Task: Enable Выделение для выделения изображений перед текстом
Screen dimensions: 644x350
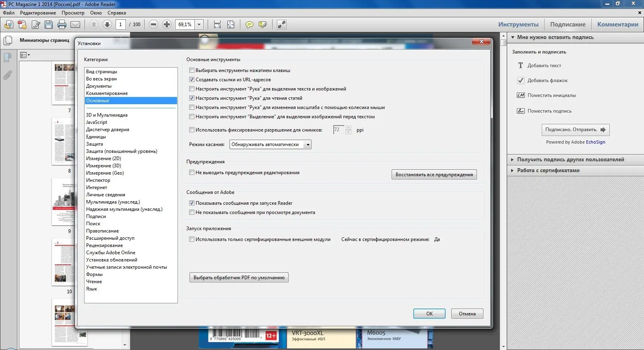Action: click(x=192, y=117)
